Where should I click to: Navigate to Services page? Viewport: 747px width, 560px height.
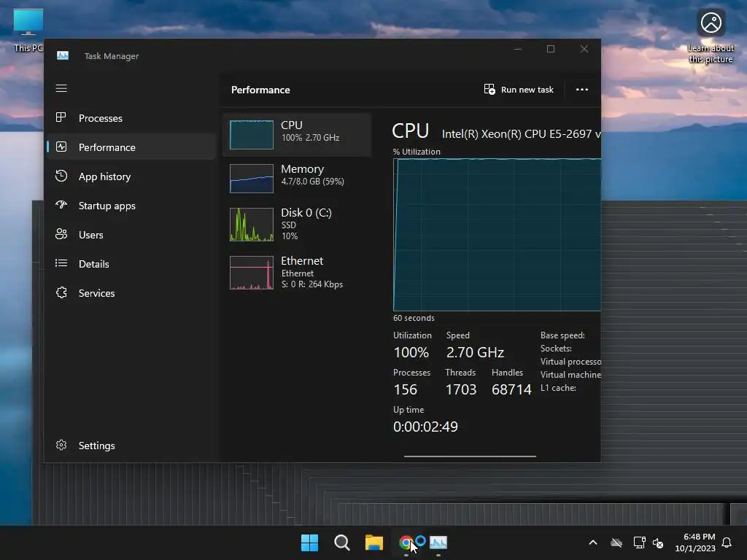(131, 293)
